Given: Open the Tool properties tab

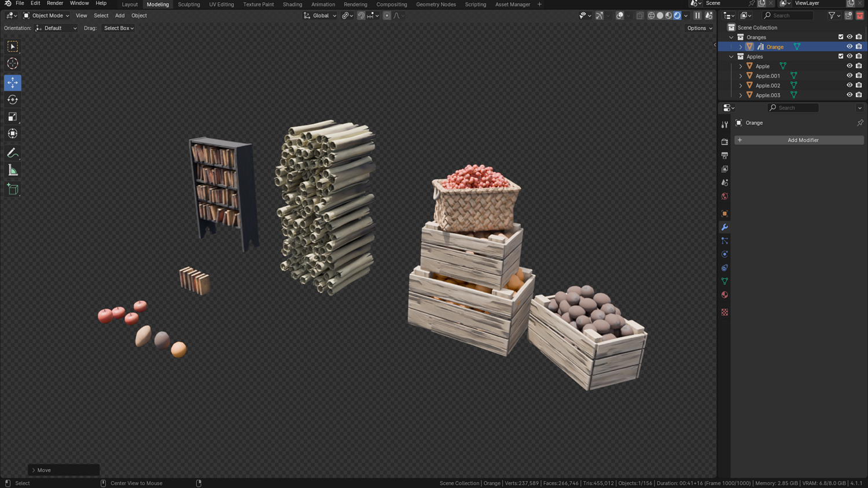Looking at the screenshot, I should tap(724, 125).
